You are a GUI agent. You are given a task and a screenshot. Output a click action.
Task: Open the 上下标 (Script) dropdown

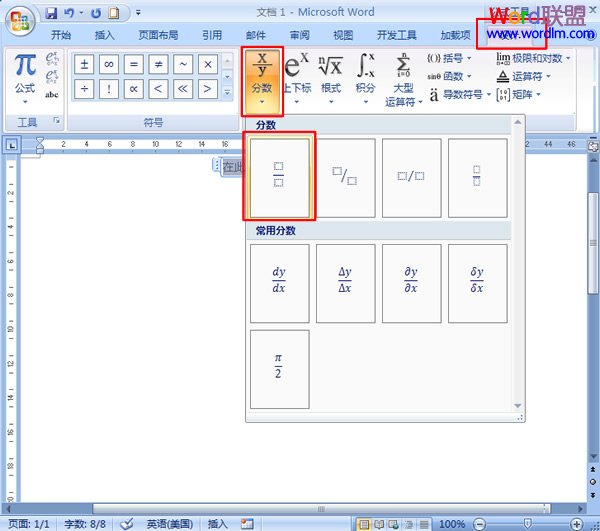(294, 75)
